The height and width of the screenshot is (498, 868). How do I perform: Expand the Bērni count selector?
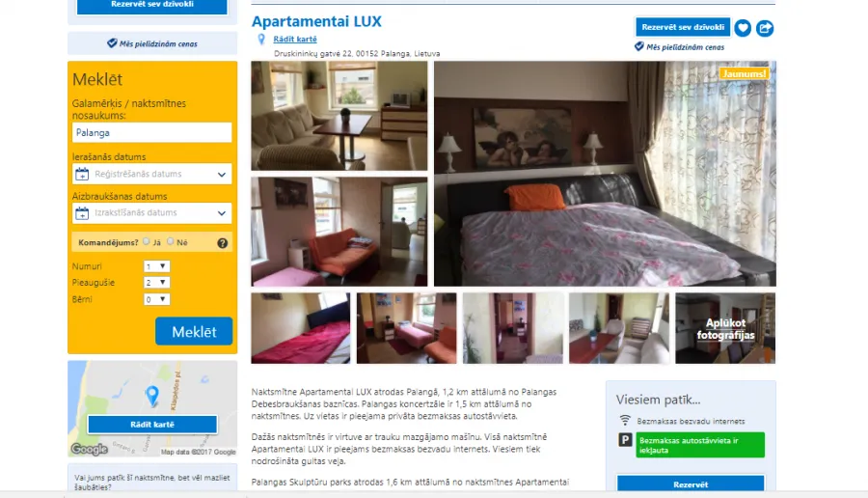click(x=156, y=299)
